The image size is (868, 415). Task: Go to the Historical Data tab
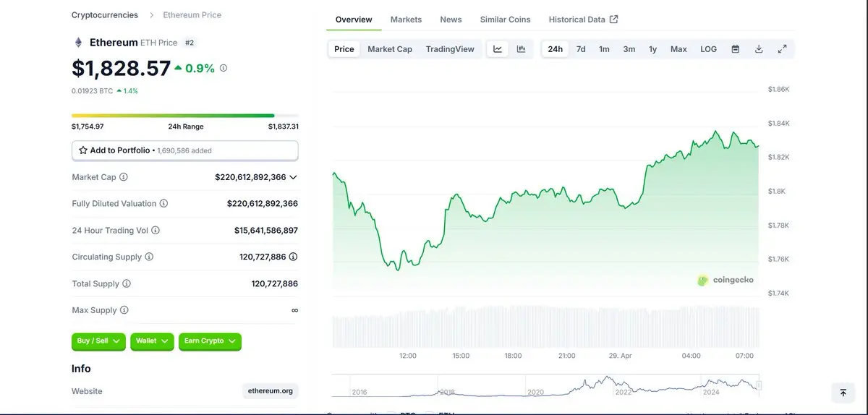click(x=583, y=20)
